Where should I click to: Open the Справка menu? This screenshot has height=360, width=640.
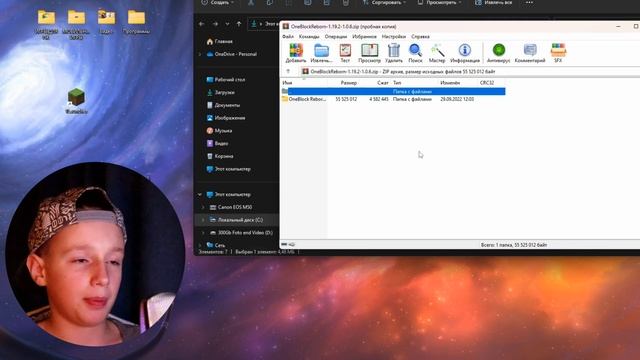click(420, 37)
